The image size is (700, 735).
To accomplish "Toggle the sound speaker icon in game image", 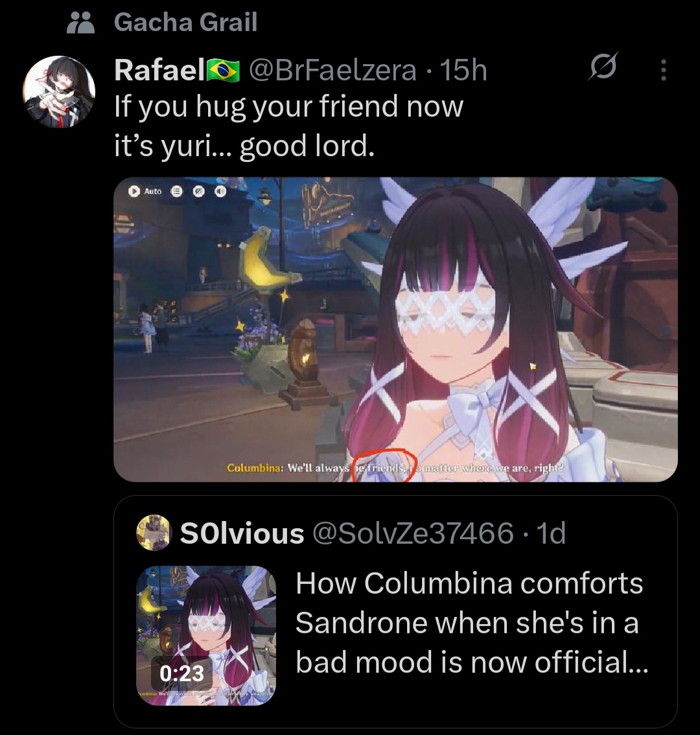I will (x=220, y=191).
